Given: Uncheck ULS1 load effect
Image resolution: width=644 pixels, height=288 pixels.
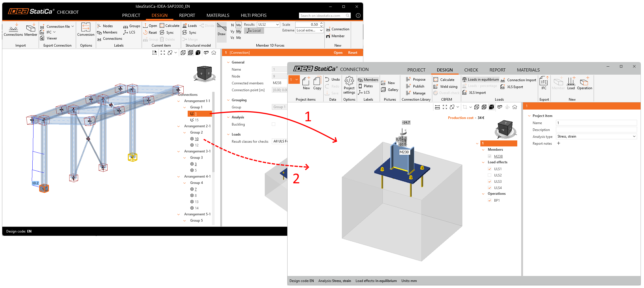Looking at the screenshot, I should [x=490, y=169].
